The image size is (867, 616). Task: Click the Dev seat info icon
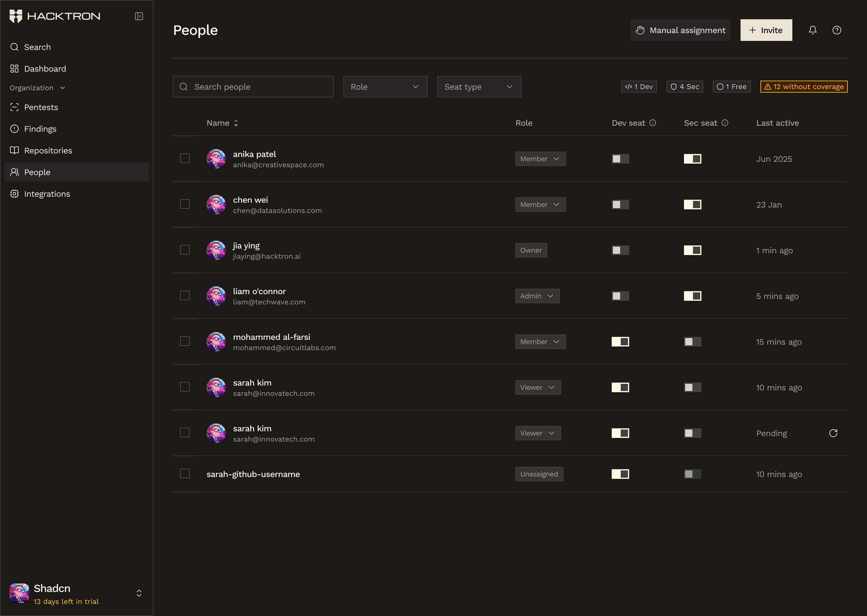(x=653, y=123)
